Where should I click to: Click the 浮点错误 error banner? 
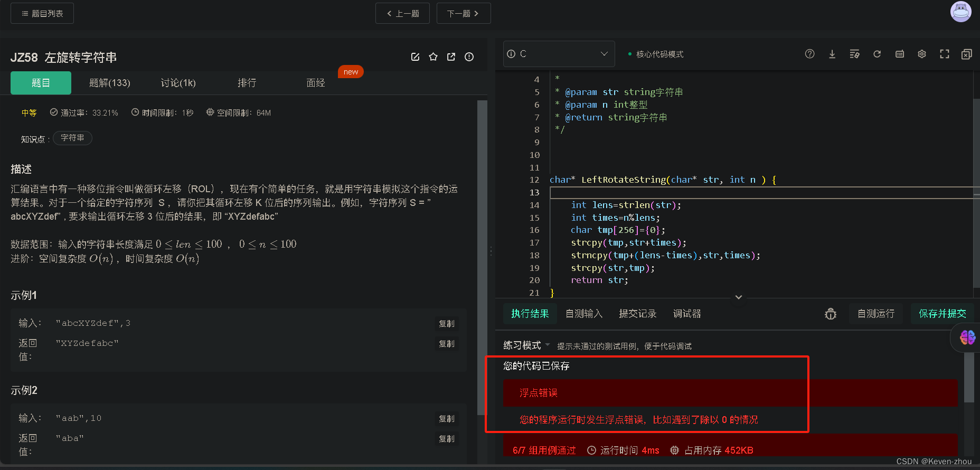[x=730, y=393]
